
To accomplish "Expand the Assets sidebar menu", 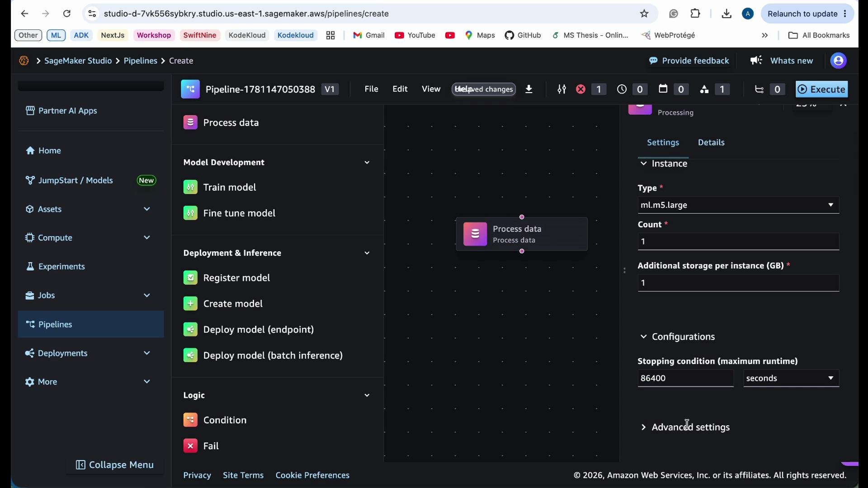I will [x=146, y=209].
